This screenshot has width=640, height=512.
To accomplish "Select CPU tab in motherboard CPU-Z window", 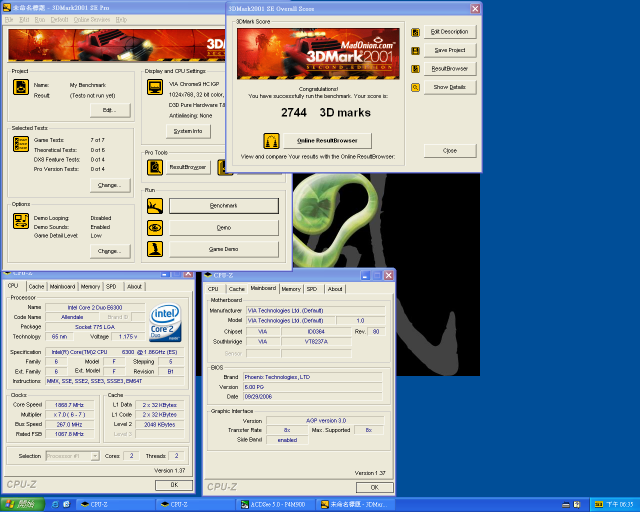I will 213,289.
